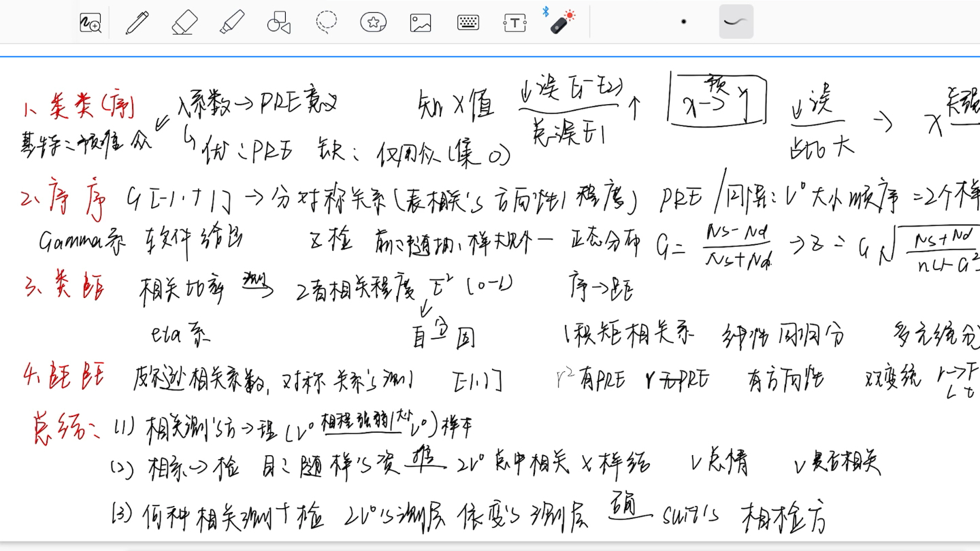Select the Pen tool
Viewport: 980px width, 551px height.
point(137,22)
